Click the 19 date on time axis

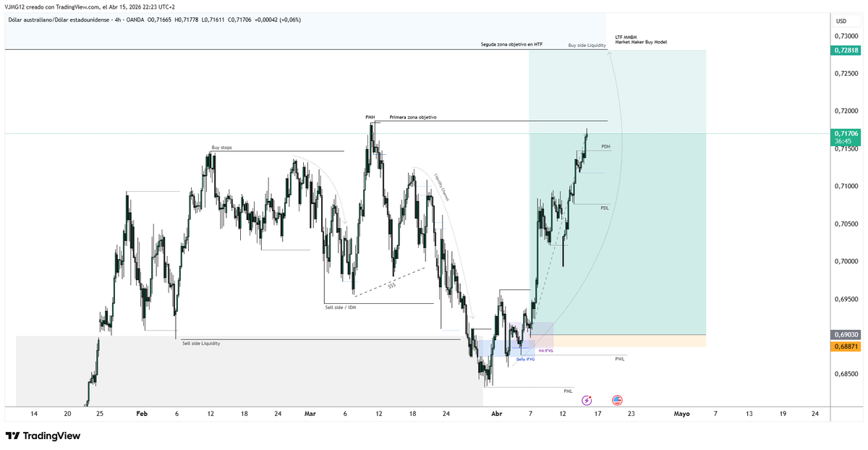(x=783, y=414)
